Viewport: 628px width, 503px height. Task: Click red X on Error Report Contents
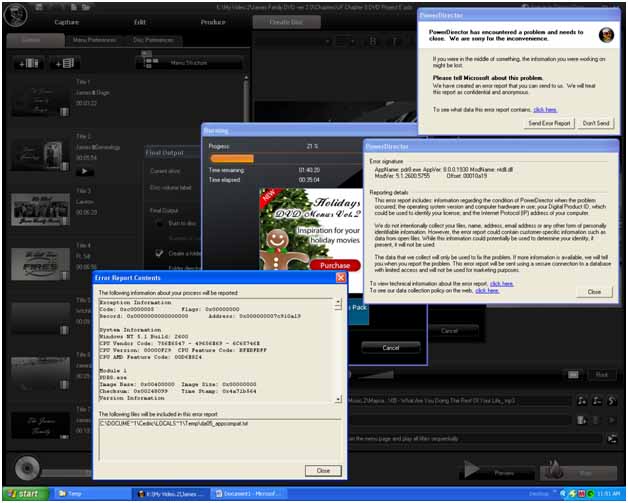click(340, 278)
